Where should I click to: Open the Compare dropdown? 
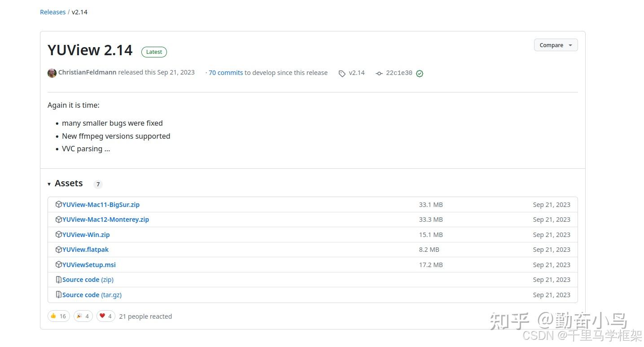tap(556, 45)
